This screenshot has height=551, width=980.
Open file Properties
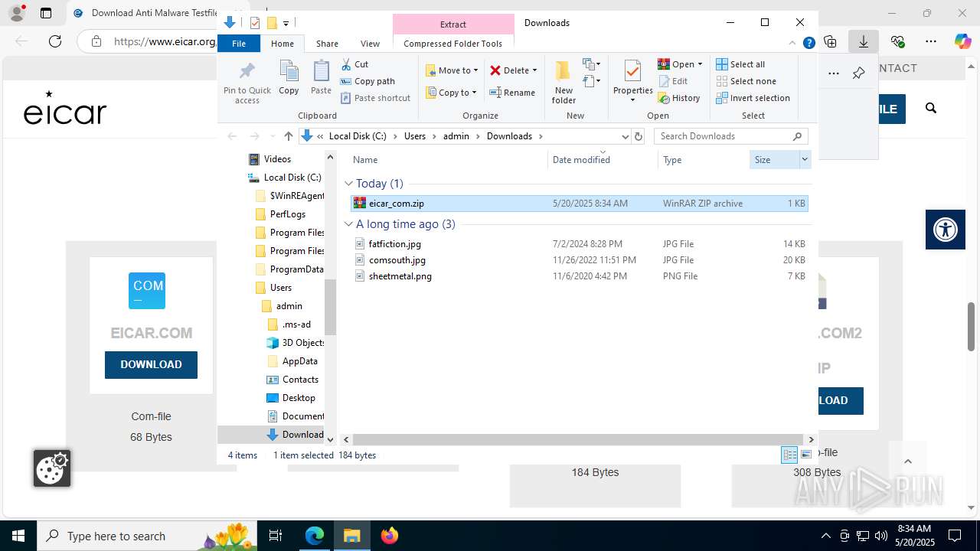(x=632, y=82)
